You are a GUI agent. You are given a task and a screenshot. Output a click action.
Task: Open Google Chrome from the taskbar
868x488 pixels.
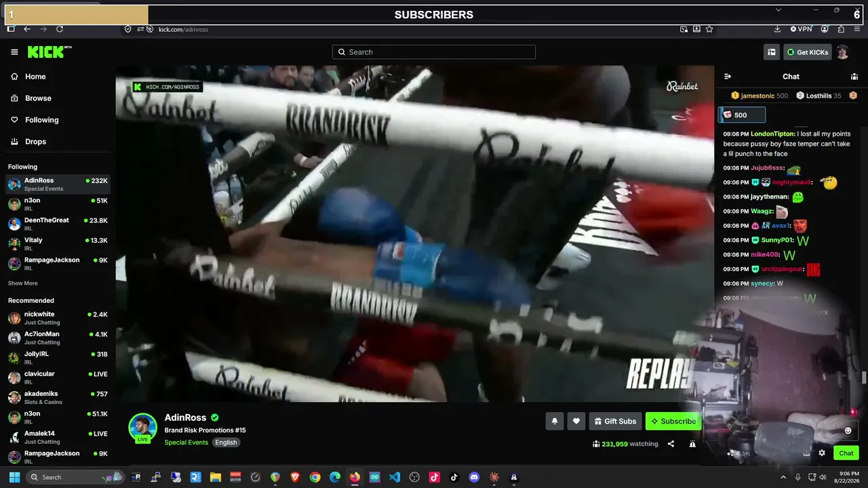click(315, 477)
